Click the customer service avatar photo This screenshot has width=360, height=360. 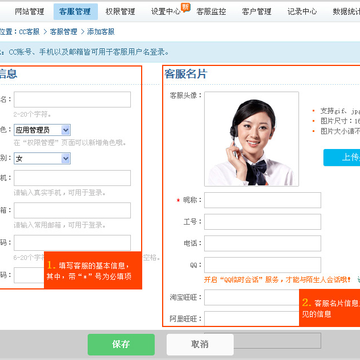252,139
